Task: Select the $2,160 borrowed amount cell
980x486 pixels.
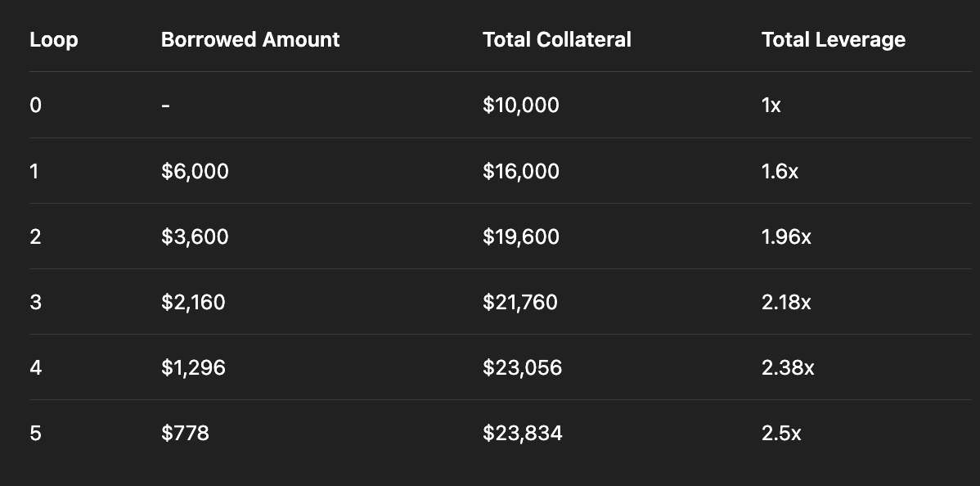Action: [193, 302]
